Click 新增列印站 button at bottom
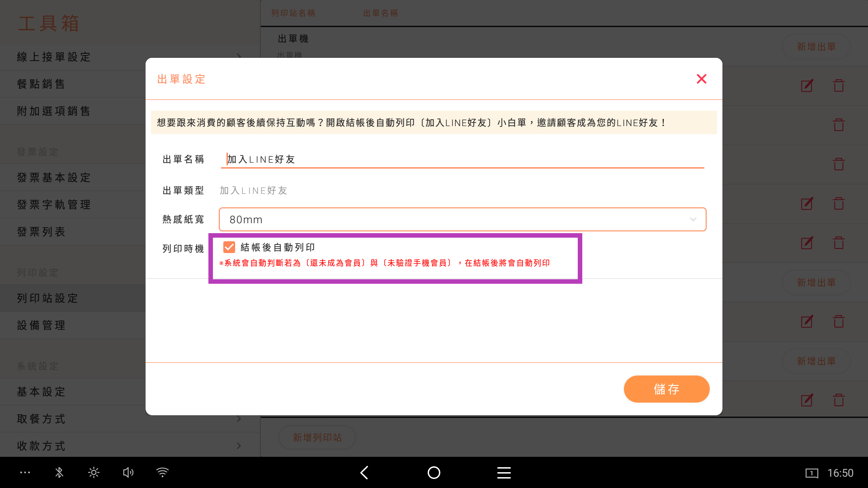868x488 pixels. 317,437
